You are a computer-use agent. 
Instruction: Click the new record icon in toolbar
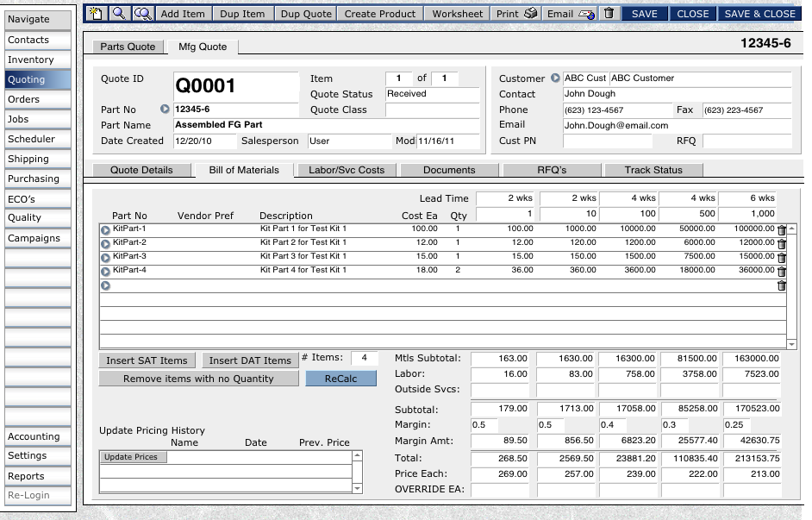pyautogui.click(x=96, y=14)
